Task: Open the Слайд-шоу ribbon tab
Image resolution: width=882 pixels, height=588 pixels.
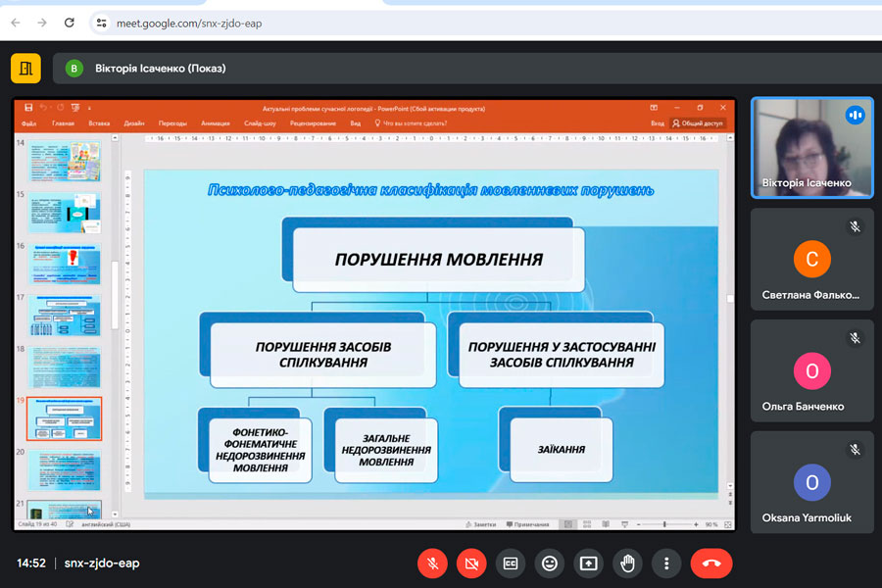Action: (260, 123)
